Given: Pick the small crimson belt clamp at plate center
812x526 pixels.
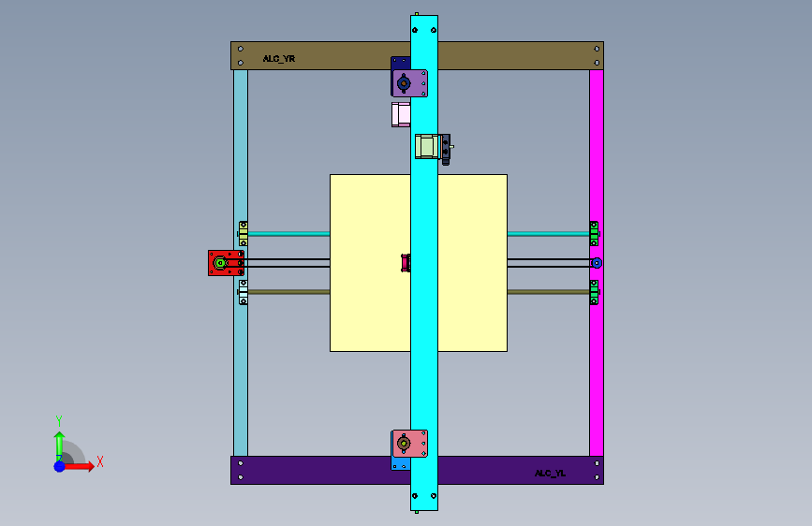Looking at the screenshot, I should pos(406,263).
